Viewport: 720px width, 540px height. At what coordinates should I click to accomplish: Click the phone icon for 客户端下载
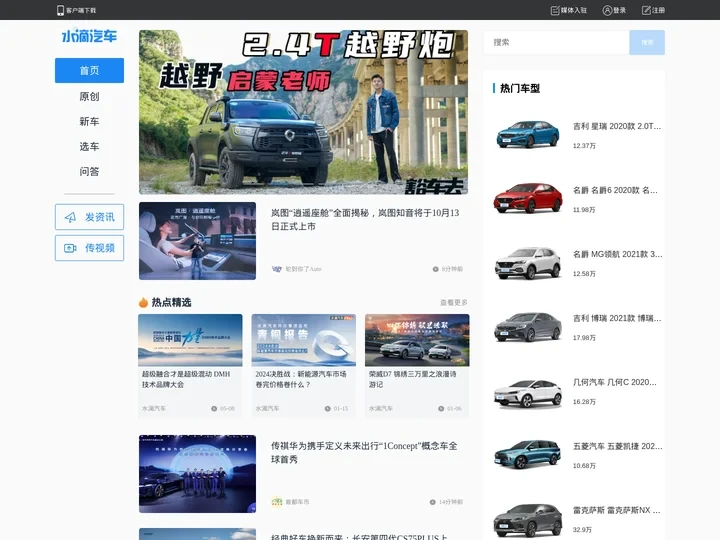tap(60, 10)
